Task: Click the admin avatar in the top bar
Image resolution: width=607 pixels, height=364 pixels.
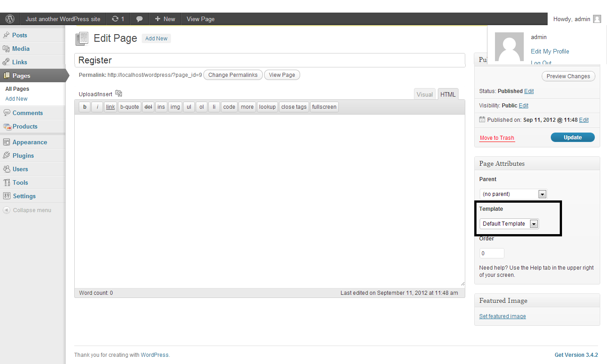Action: [597, 19]
